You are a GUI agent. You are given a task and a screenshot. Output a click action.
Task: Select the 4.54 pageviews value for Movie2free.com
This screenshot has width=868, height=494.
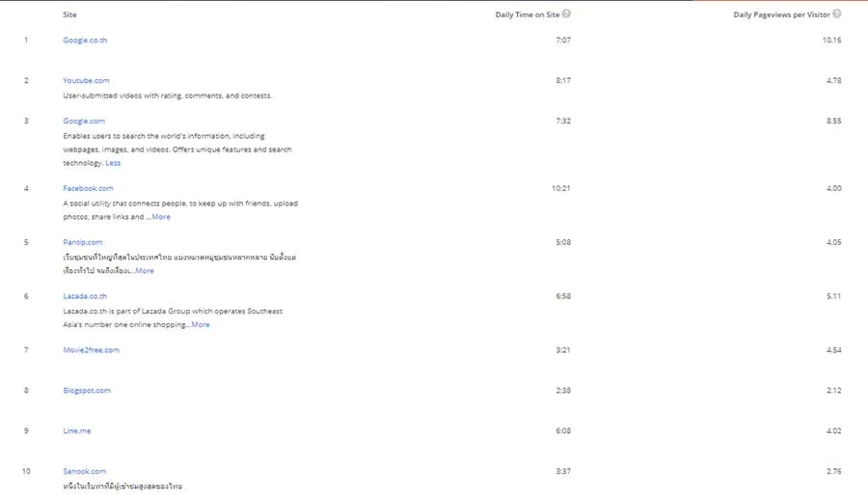click(x=833, y=350)
